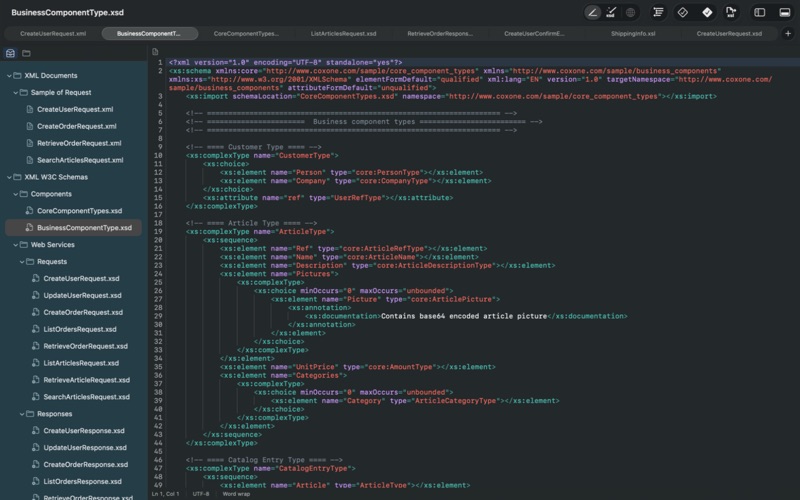800x500 pixels.
Task: Open UpdateUserResponse.xsd in the sidebar
Action: coord(85,447)
